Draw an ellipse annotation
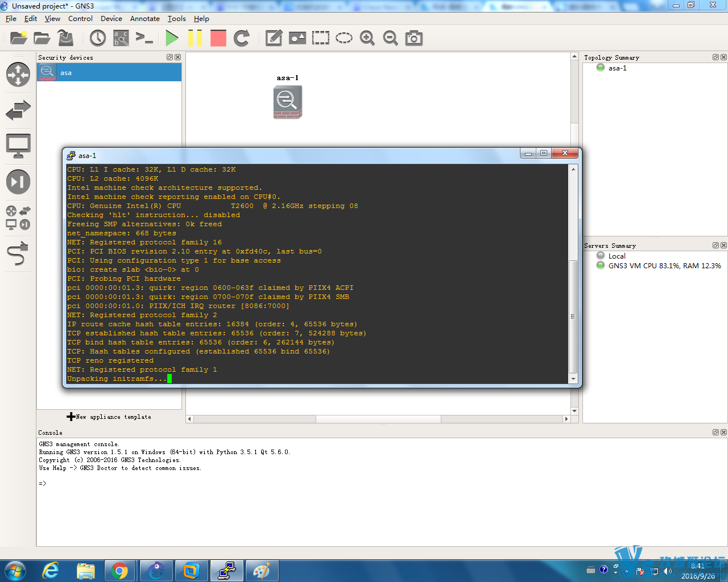The image size is (728, 582). [x=344, y=38]
